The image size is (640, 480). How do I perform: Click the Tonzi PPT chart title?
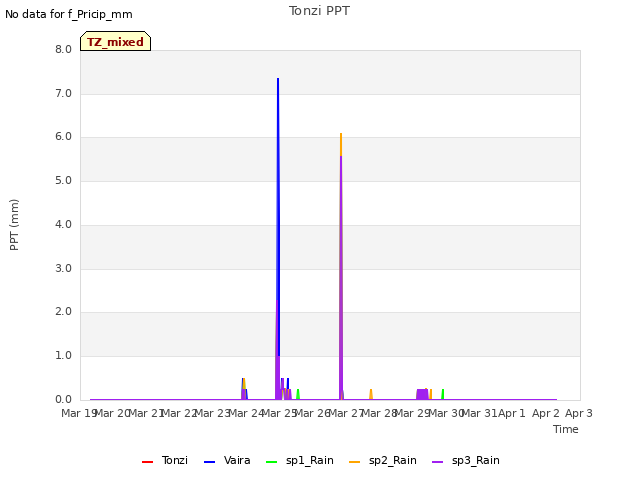click(319, 11)
